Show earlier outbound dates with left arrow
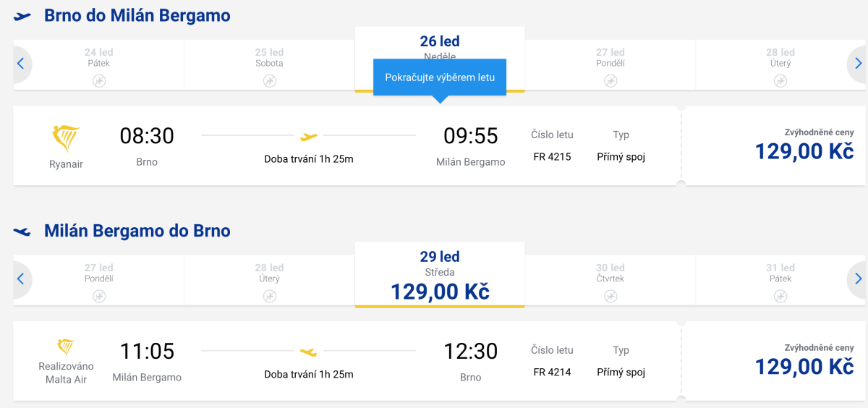 click(20, 64)
